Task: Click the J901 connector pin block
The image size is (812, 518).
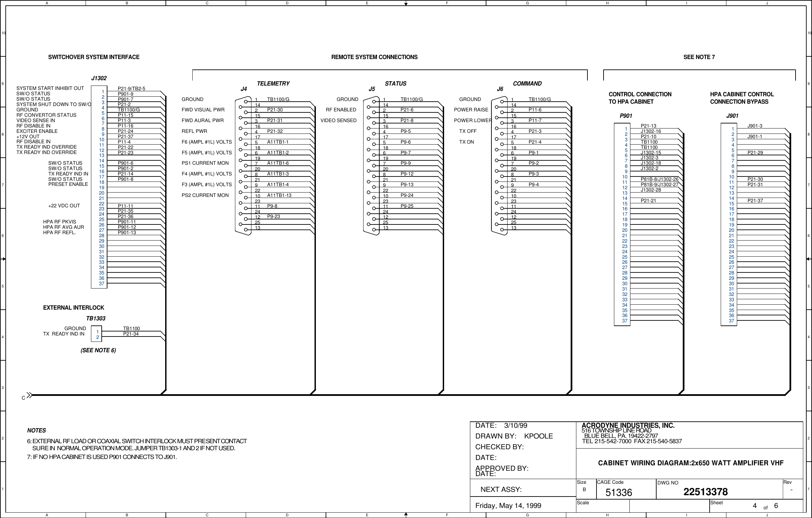Action: pos(729,224)
